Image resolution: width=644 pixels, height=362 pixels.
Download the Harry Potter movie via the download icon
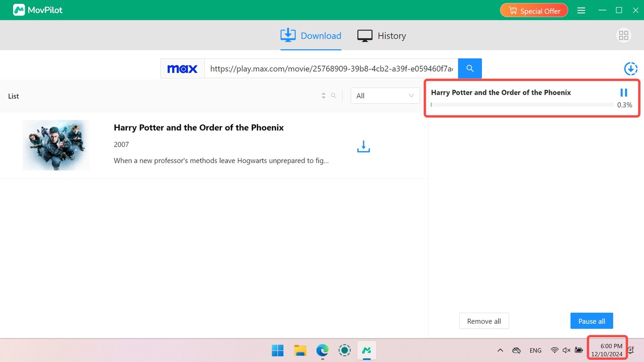[x=363, y=147]
